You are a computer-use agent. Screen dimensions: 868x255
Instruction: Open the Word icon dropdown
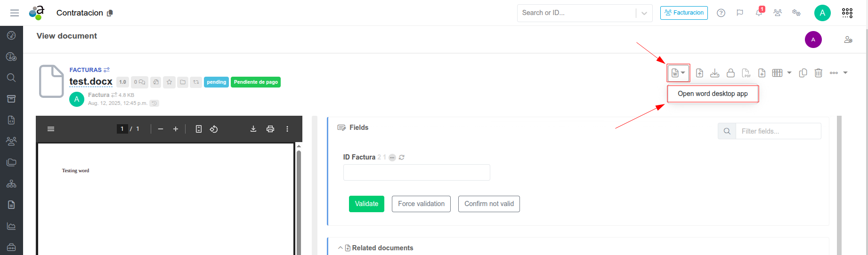tap(678, 73)
